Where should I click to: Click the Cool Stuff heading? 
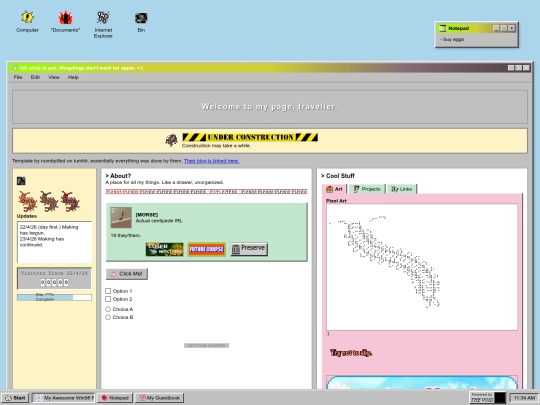coord(338,176)
